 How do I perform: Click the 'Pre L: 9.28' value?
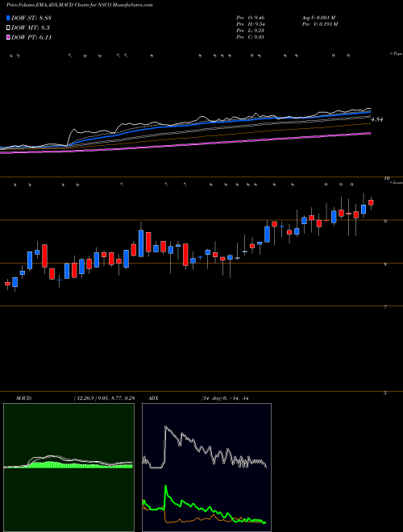coord(251,31)
